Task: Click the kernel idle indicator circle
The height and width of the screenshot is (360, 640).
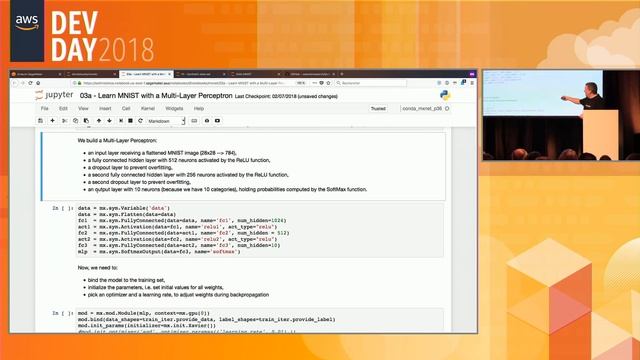Action: click(x=447, y=109)
